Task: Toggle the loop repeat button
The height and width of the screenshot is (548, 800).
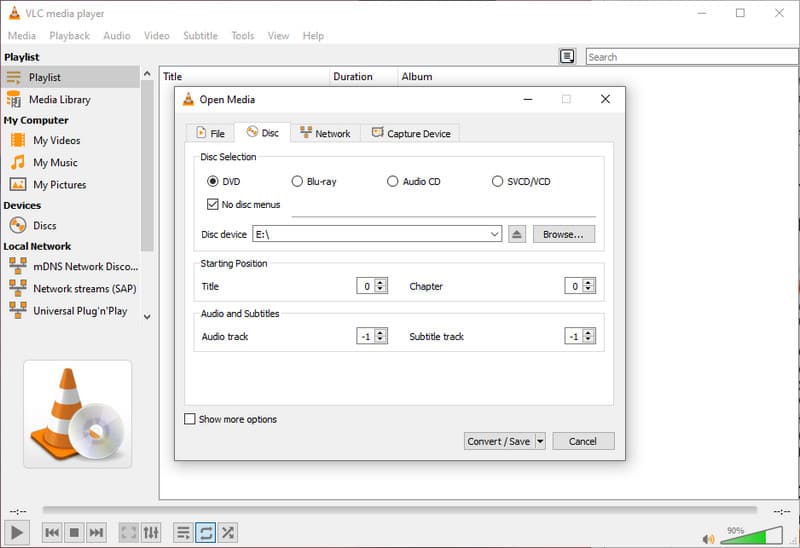Action: (x=205, y=533)
